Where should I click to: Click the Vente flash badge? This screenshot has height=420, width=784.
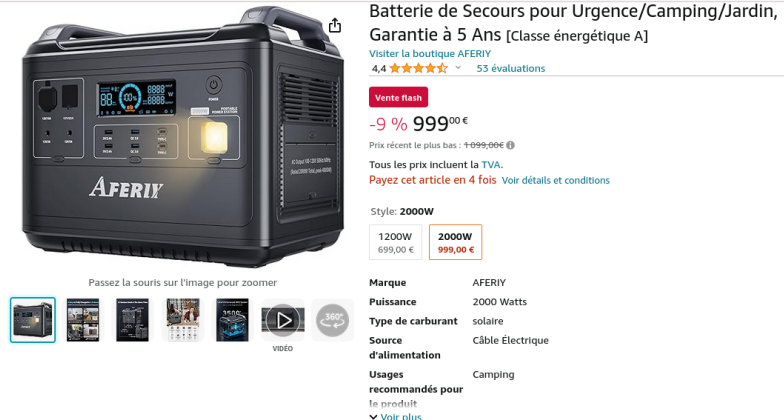pyautogui.click(x=398, y=98)
